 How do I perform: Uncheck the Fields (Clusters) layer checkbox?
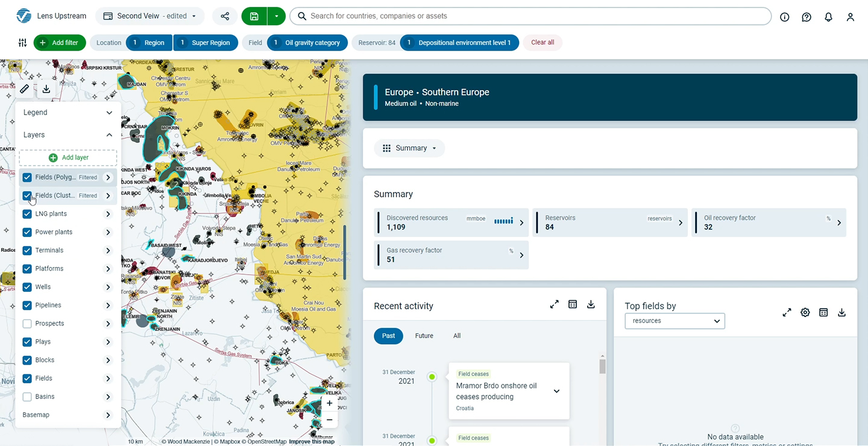click(x=27, y=195)
